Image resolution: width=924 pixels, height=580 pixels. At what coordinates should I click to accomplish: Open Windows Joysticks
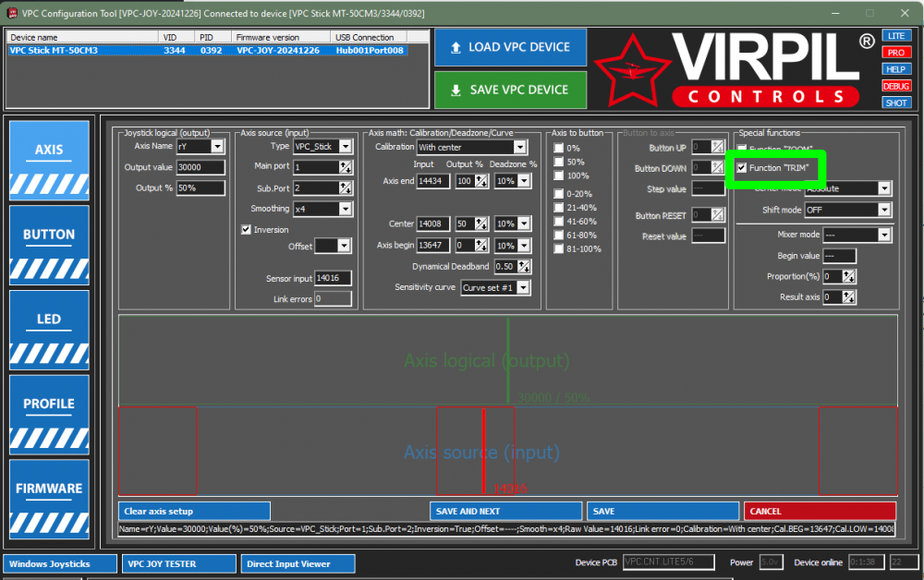pos(60,564)
